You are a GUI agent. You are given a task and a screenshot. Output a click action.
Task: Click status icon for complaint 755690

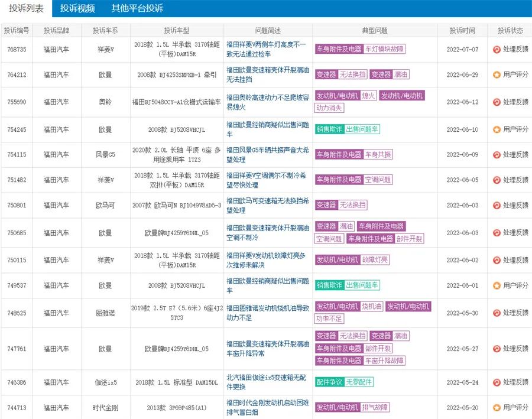(x=497, y=102)
